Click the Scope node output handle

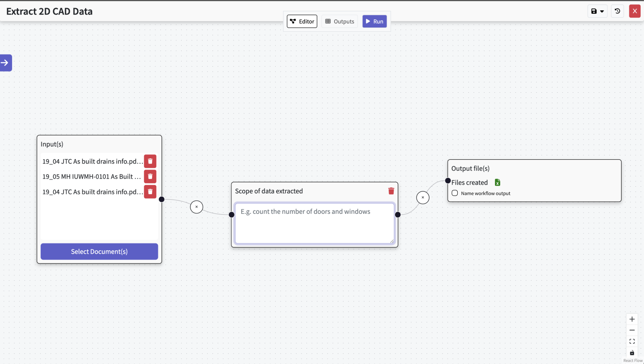(x=398, y=215)
